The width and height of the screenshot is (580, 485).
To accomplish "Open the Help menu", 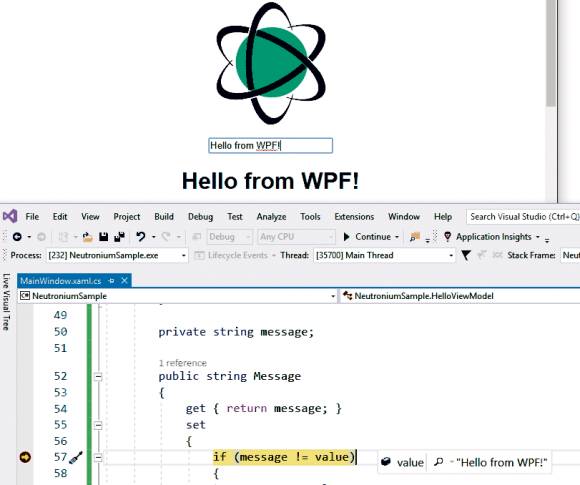I will point(443,216).
